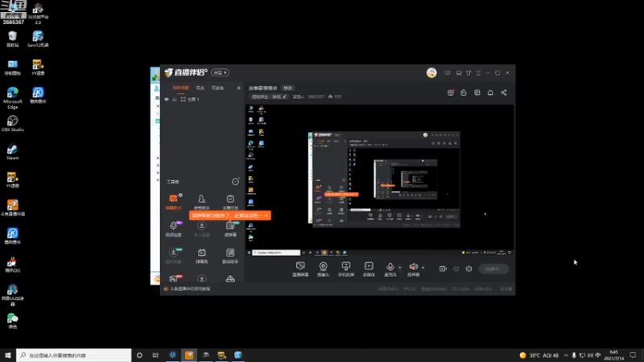
Task: Edit the stream category pill with pencil
Action: click(x=269, y=97)
